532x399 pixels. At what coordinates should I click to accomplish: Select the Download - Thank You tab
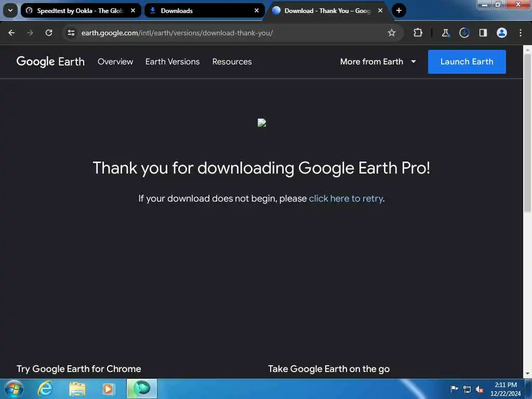[x=328, y=10]
